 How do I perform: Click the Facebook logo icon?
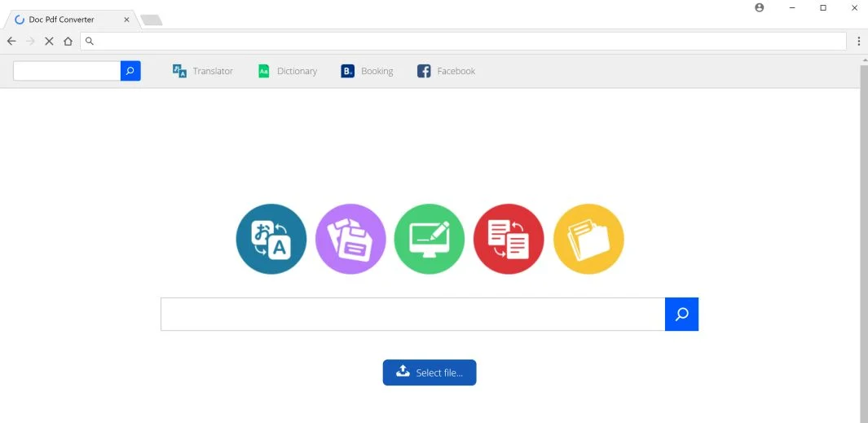pos(424,71)
